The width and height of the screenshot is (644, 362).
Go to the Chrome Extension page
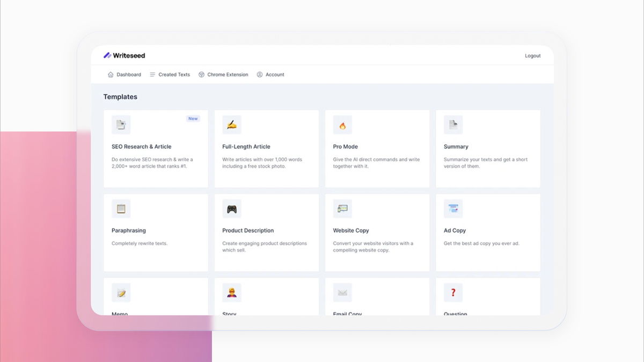pyautogui.click(x=223, y=74)
